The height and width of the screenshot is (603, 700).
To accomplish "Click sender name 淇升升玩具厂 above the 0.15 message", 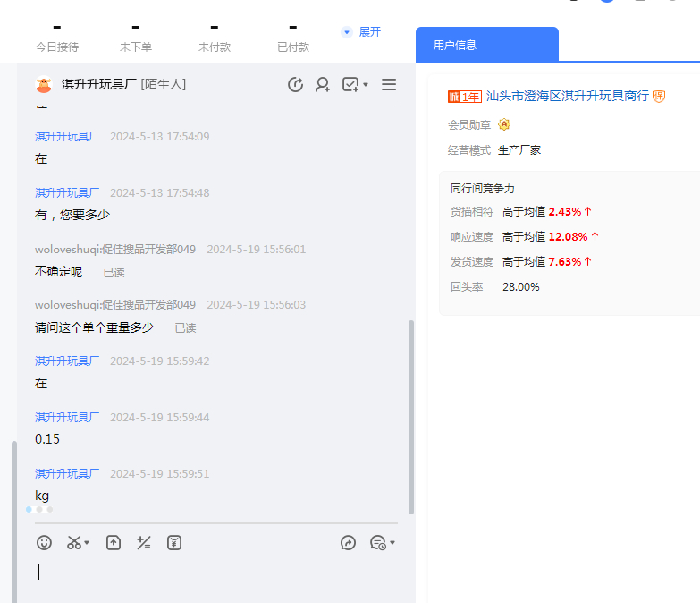I will point(67,417).
